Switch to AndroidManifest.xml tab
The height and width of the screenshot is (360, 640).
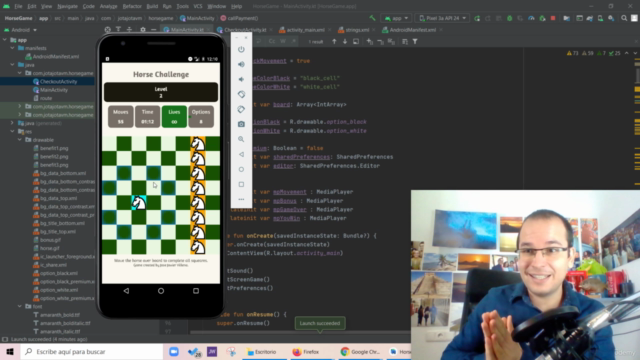click(412, 30)
